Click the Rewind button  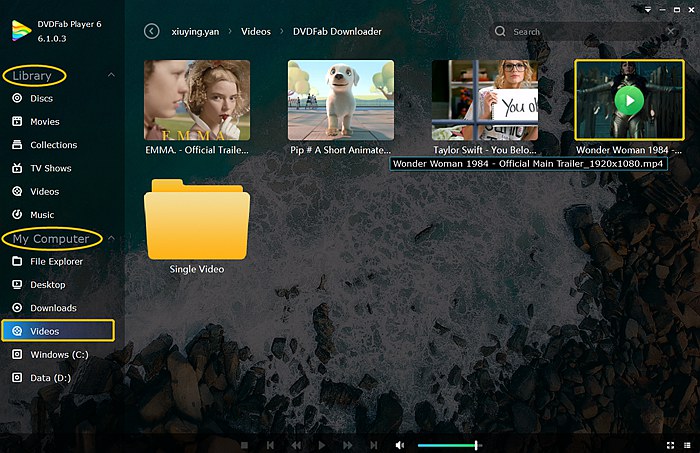coord(296,445)
